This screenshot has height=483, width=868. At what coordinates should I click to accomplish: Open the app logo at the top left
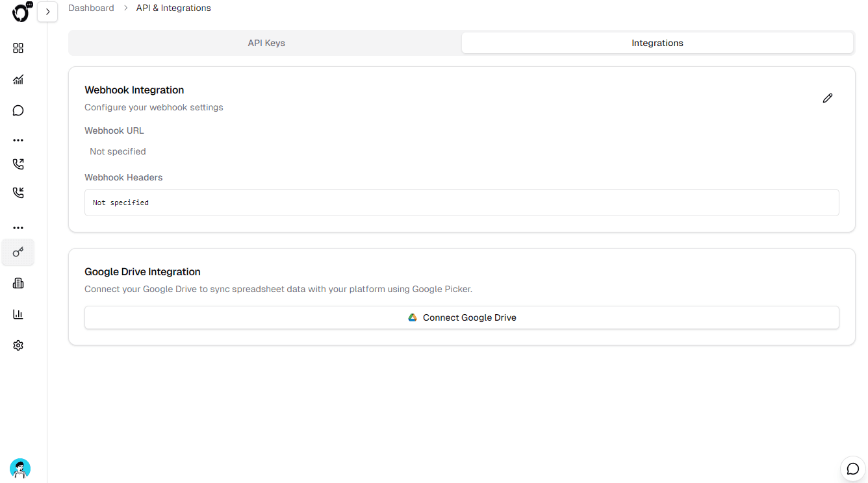(x=19, y=12)
